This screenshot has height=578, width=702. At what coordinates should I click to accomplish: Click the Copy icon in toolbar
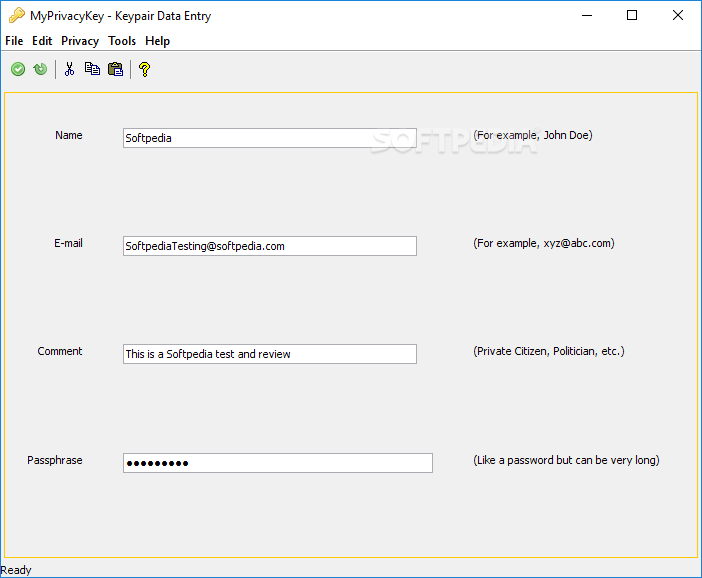pos(92,69)
